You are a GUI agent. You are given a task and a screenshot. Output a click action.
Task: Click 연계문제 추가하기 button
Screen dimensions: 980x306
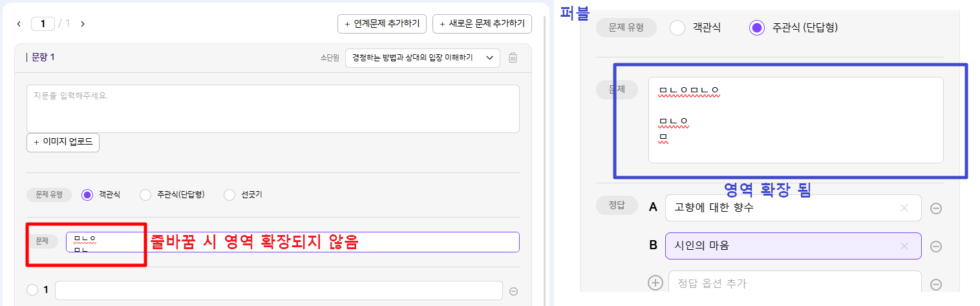click(x=382, y=24)
